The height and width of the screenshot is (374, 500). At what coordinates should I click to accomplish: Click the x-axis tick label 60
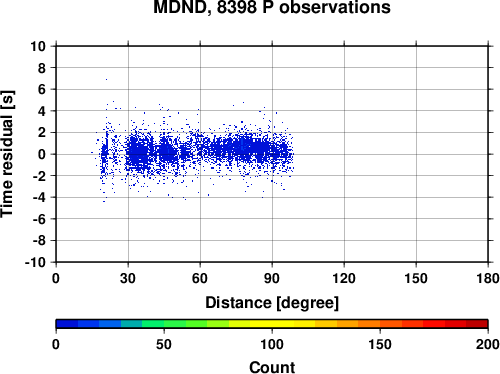200,278
